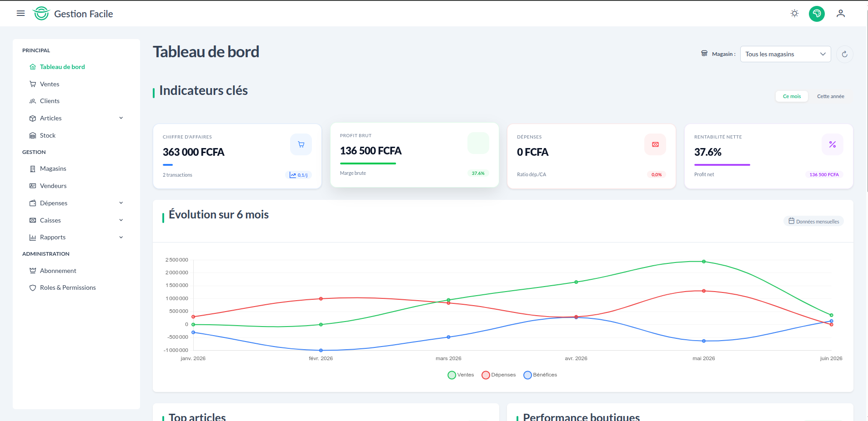Open the Ventes page
Viewport: 868px width, 421px height.
pos(50,84)
